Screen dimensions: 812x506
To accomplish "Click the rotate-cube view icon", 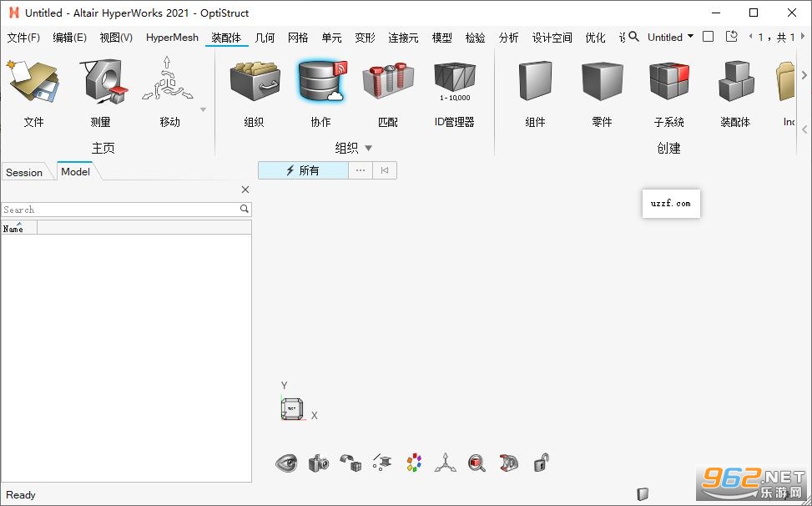I will pyautogui.click(x=351, y=463).
